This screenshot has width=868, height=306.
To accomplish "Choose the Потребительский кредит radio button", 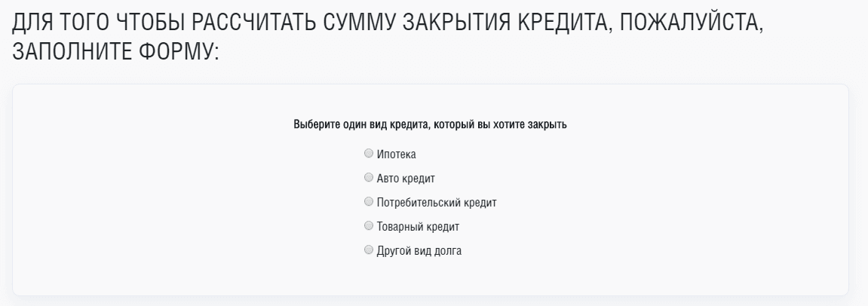I will [369, 202].
